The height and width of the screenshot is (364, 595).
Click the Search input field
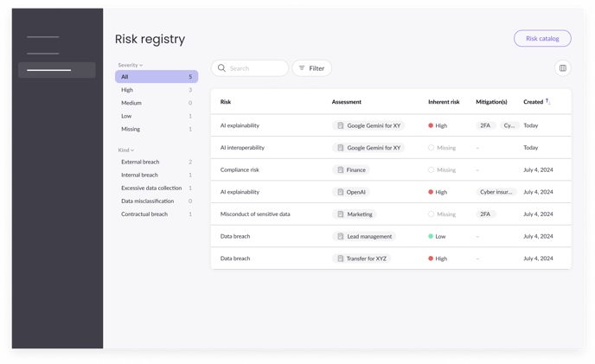click(x=250, y=68)
